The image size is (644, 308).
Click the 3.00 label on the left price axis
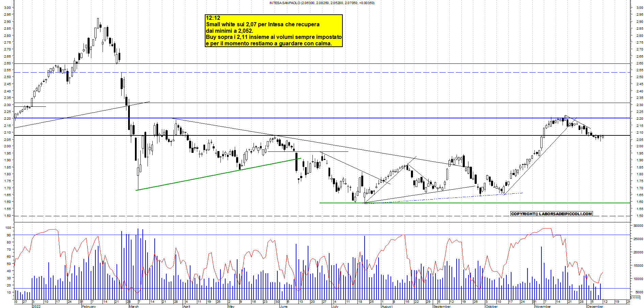7,8
